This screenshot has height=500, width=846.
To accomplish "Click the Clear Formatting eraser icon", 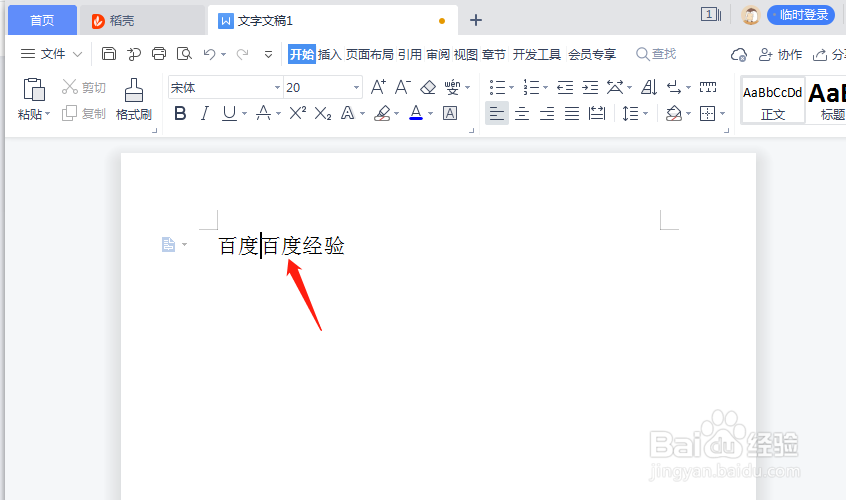I will click(428, 87).
